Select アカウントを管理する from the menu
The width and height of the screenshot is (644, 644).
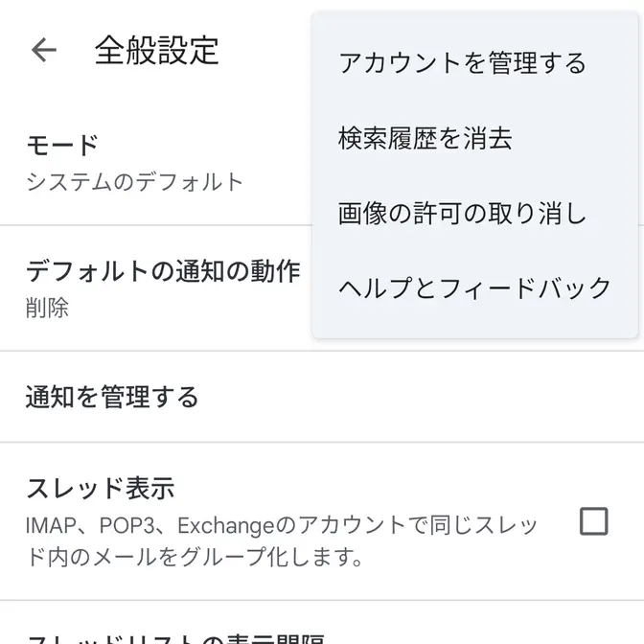click(462, 63)
